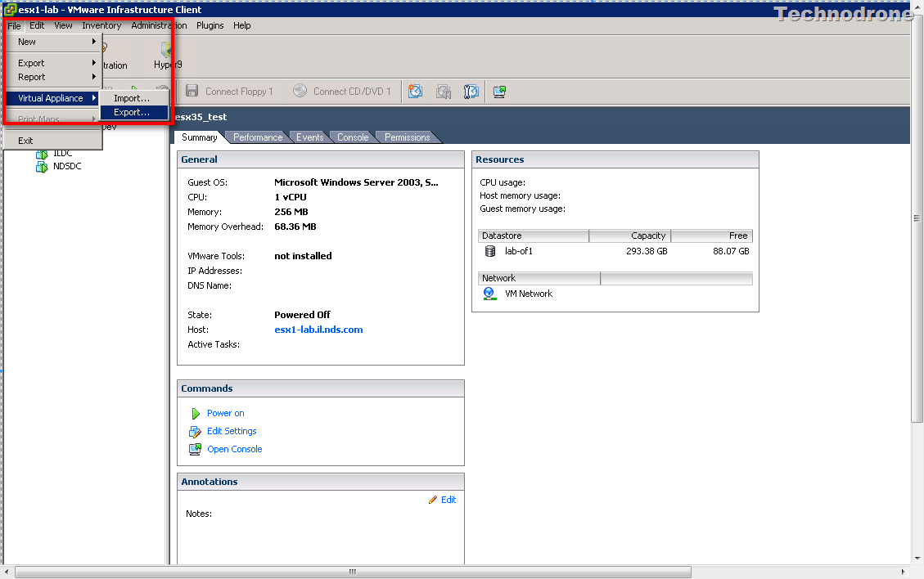Expand the Export submenu in File menu
Viewport: 924px width, 579px height.
(53, 63)
